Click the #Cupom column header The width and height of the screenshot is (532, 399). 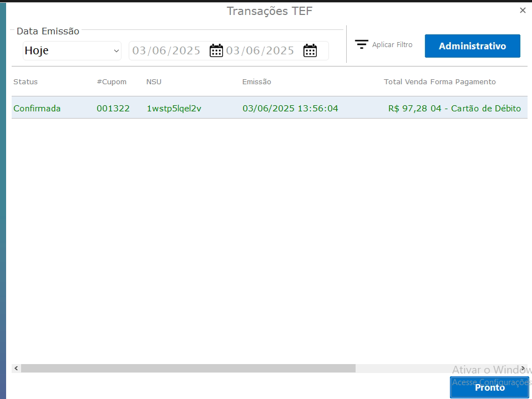point(112,82)
